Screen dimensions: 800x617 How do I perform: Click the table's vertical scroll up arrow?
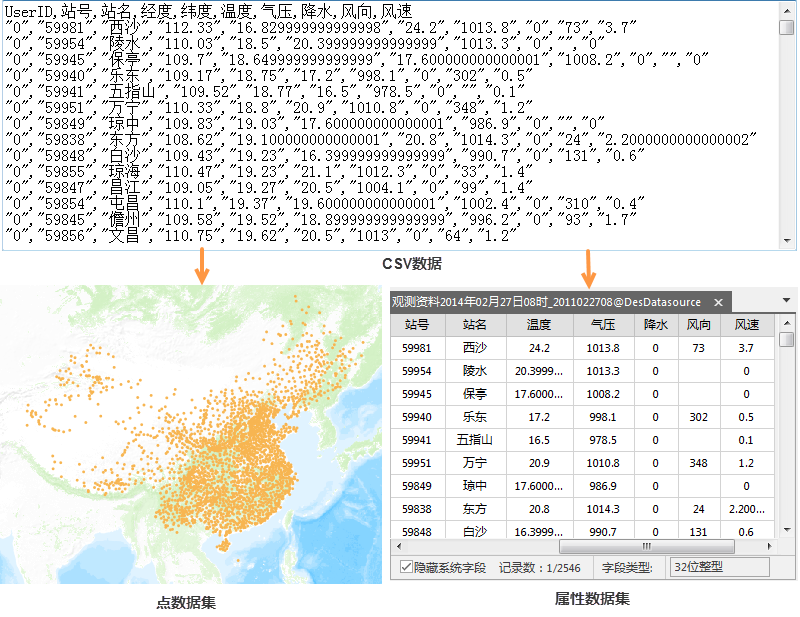coord(787,322)
